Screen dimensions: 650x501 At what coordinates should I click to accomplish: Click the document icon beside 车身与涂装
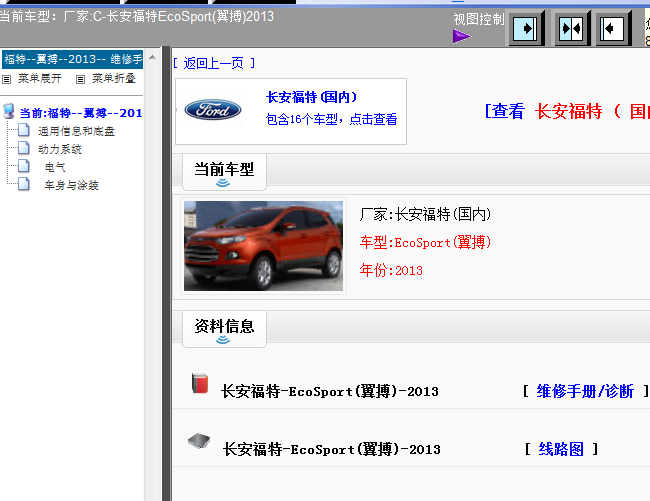coord(24,184)
